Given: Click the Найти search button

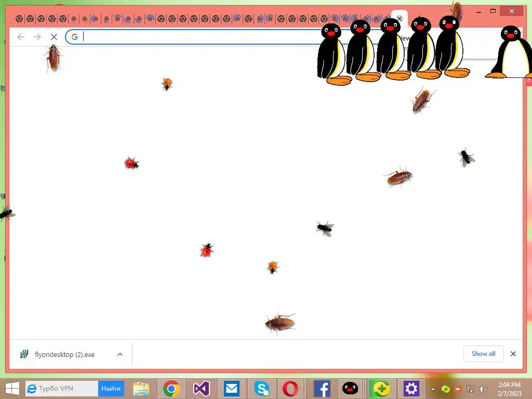Looking at the screenshot, I should (x=111, y=389).
